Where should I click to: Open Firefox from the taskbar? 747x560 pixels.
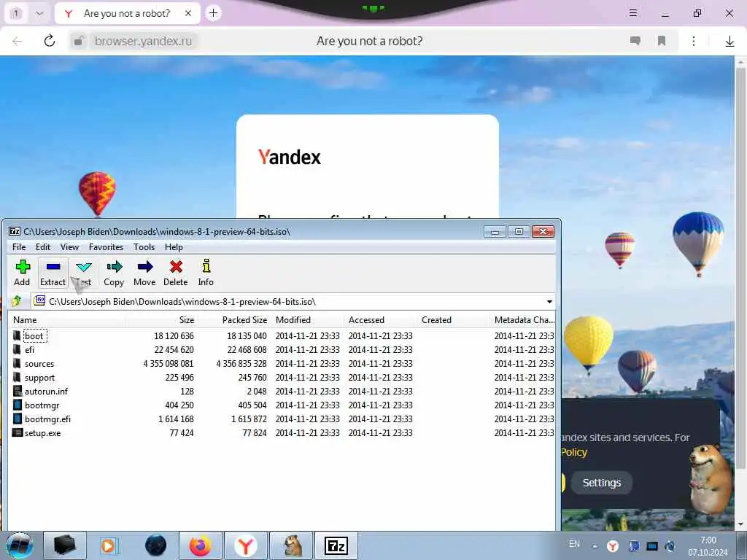[x=201, y=545]
